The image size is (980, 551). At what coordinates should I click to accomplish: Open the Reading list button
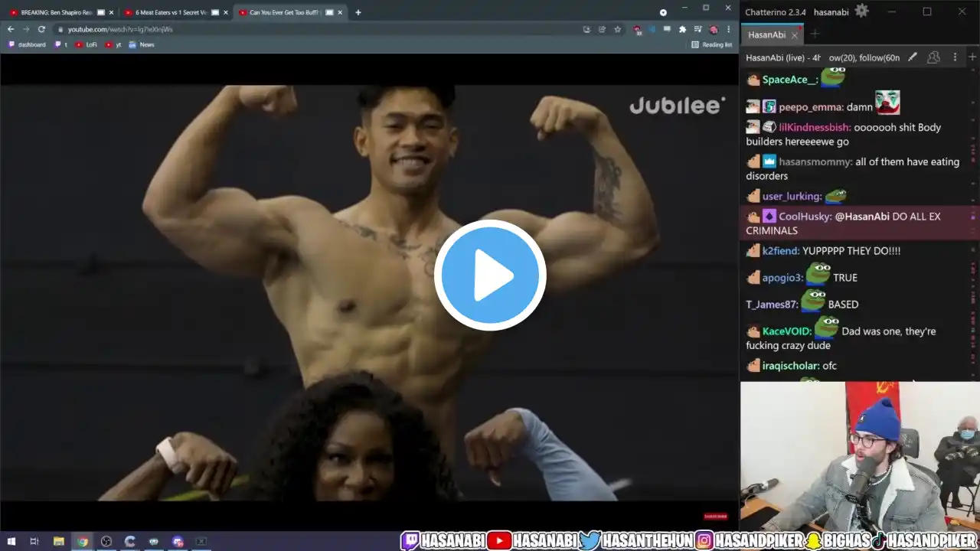[712, 44]
